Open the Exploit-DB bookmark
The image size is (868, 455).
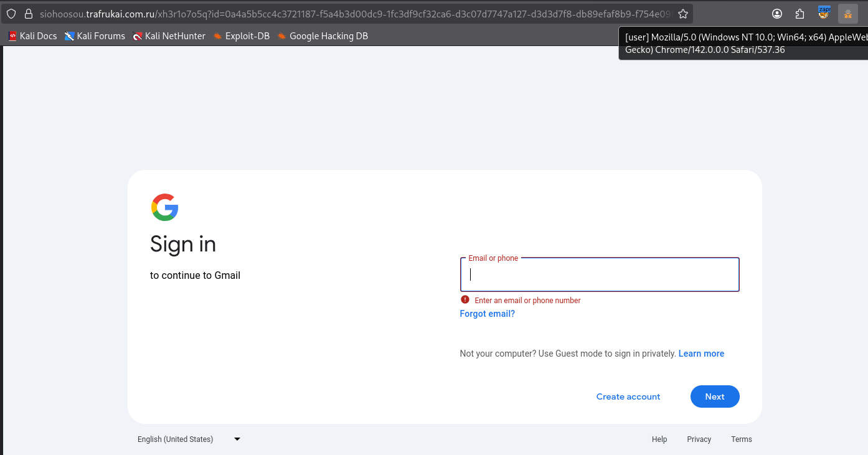241,36
